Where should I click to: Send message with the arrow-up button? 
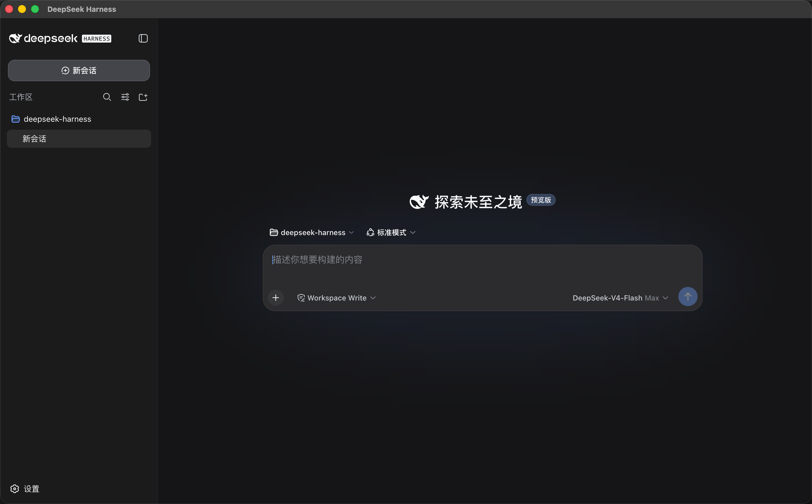[x=688, y=297]
